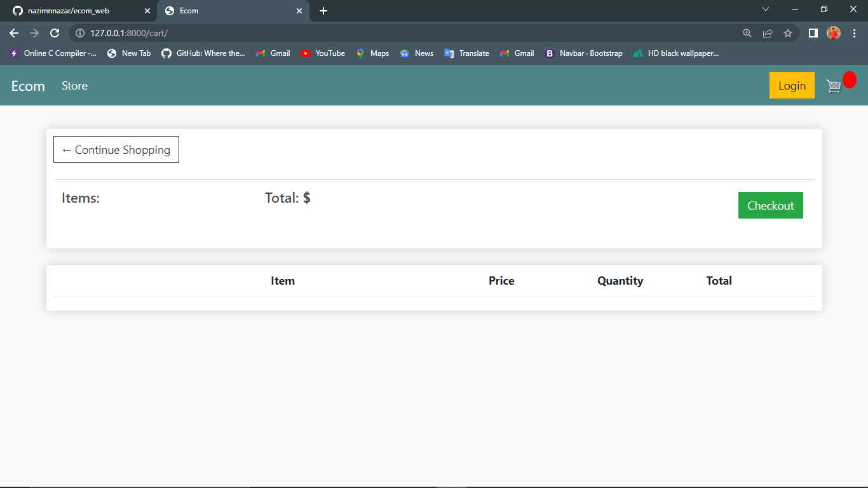
Task: Open the Translate bookmark
Action: point(467,53)
